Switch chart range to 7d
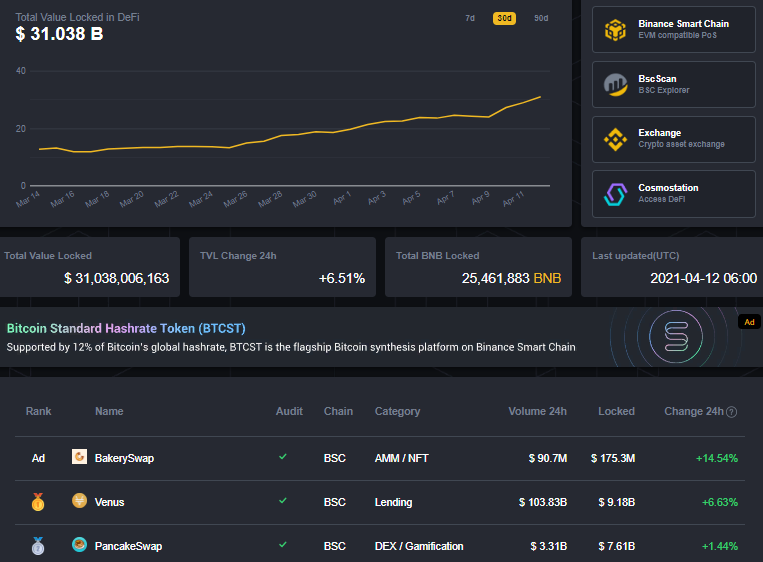763x562 pixels. tap(470, 18)
